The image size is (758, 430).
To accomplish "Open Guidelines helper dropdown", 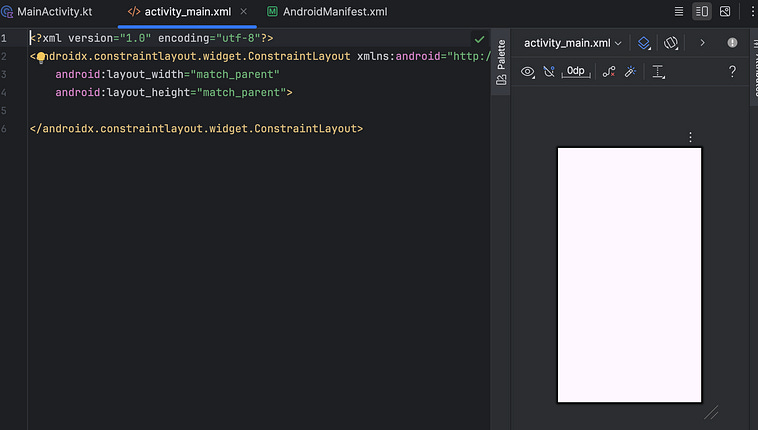I will click(x=658, y=72).
